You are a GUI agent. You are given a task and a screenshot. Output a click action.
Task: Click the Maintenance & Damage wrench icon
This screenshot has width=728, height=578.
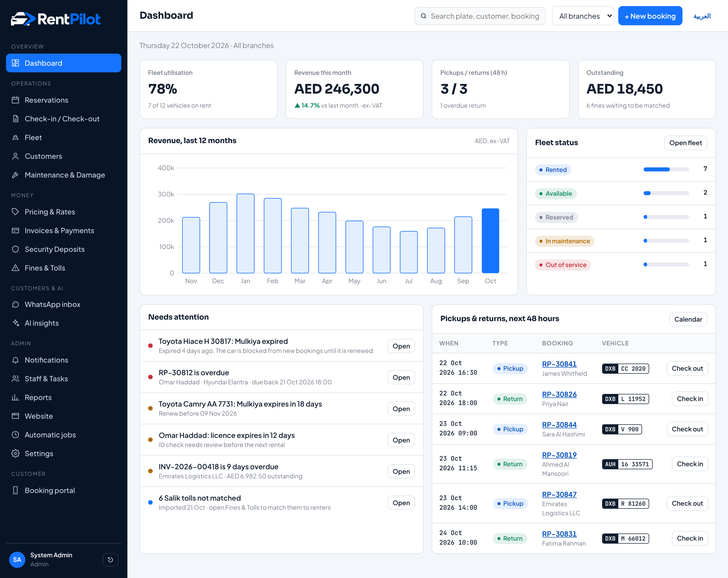tap(15, 175)
